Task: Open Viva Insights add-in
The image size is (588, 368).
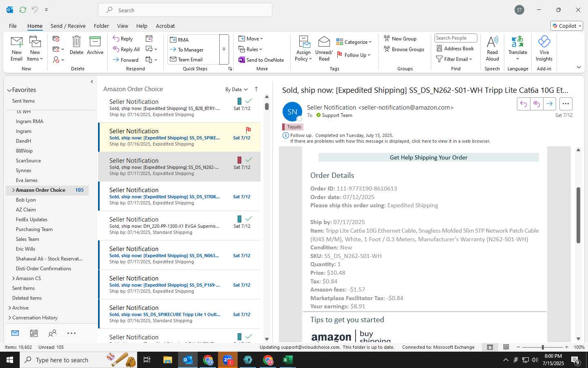Action: pyautogui.click(x=544, y=49)
